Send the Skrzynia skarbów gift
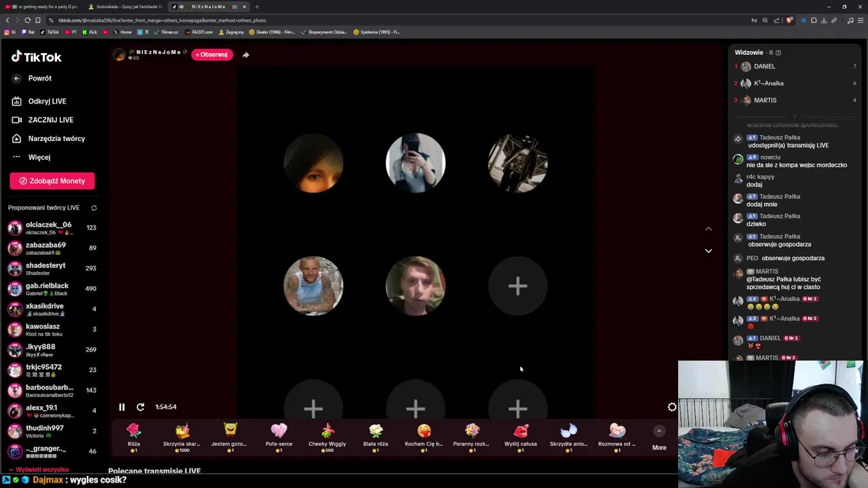The height and width of the screenshot is (488, 868). 182,437
